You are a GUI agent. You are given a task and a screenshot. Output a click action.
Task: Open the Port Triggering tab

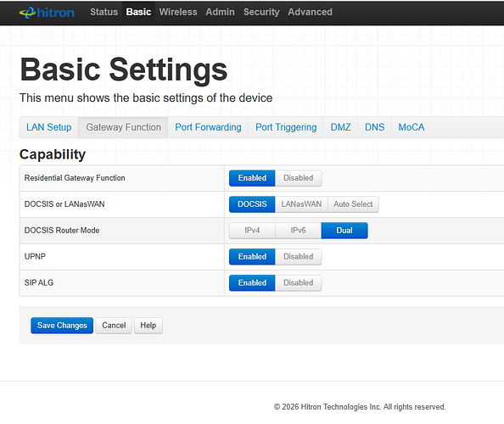(x=286, y=127)
